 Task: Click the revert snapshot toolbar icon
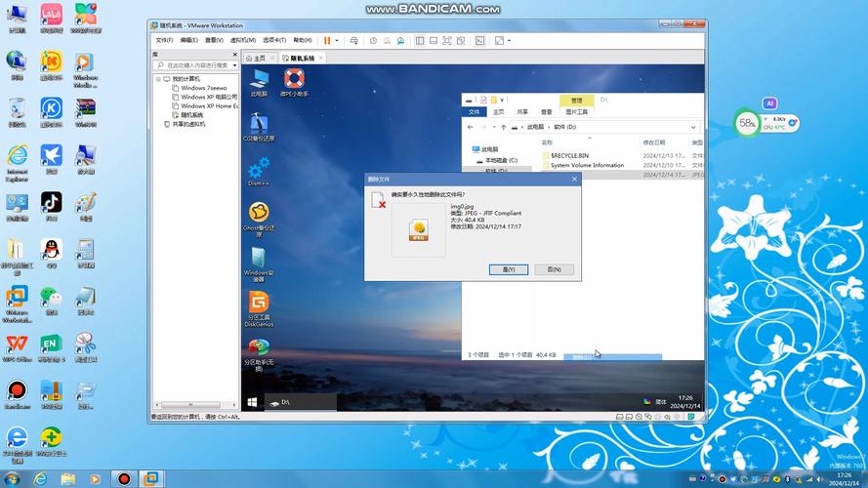tap(387, 40)
